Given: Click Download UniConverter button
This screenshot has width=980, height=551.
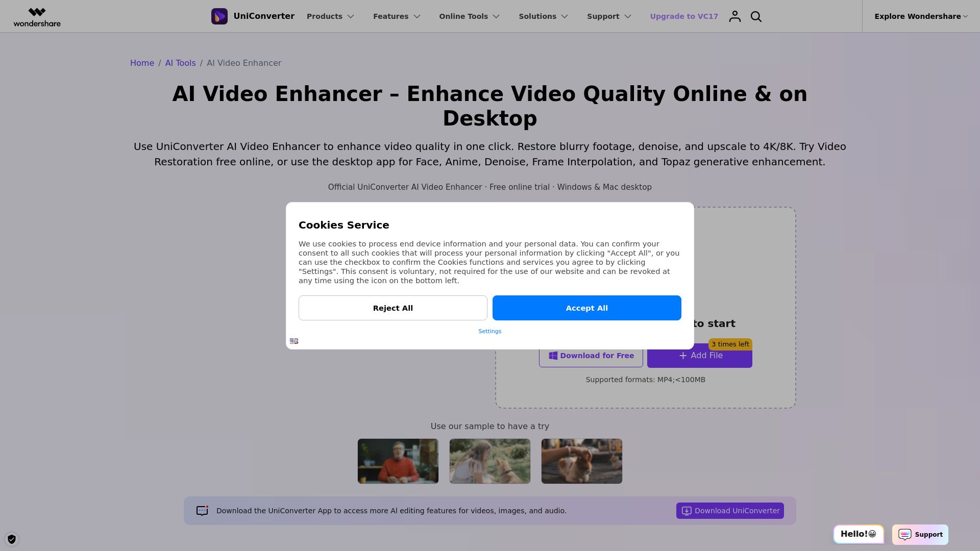Looking at the screenshot, I should [730, 511].
